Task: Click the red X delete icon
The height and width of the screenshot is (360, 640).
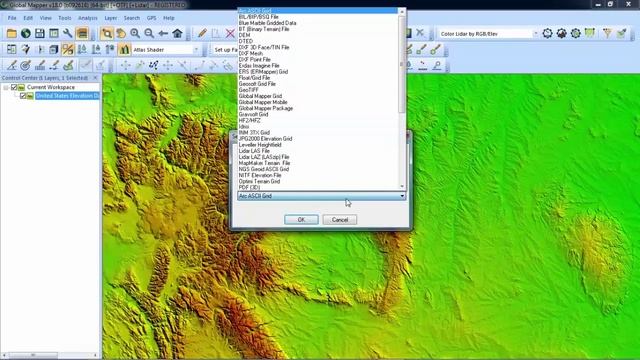Action: tap(230, 33)
